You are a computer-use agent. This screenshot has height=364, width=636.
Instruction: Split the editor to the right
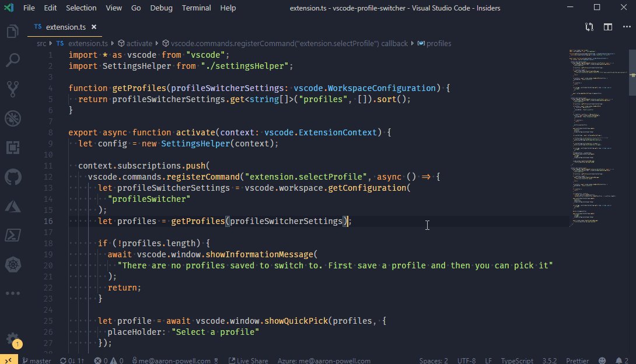(607, 27)
